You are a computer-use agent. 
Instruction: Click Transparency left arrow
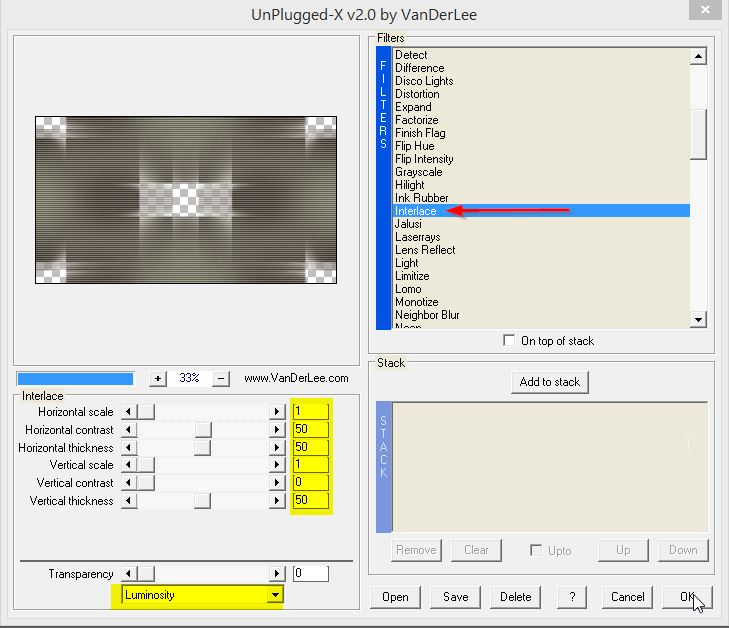coord(129,574)
